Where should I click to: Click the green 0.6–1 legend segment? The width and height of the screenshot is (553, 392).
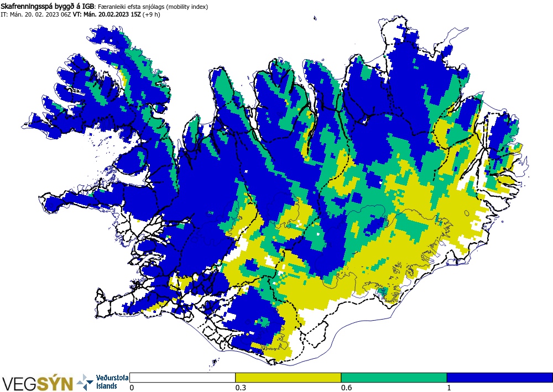pyautogui.click(x=394, y=378)
